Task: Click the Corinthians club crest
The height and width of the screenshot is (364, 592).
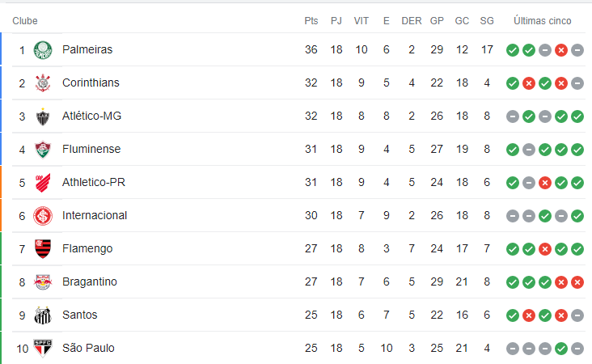Action: point(43,83)
